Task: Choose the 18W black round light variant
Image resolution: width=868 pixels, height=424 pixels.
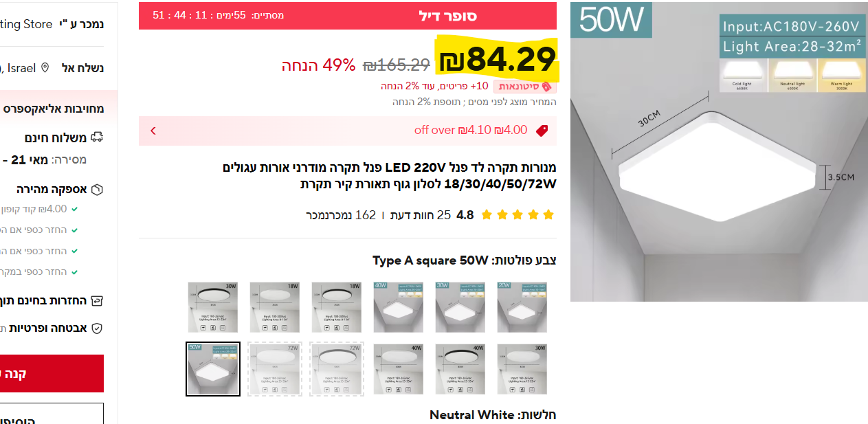Action: point(337,307)
